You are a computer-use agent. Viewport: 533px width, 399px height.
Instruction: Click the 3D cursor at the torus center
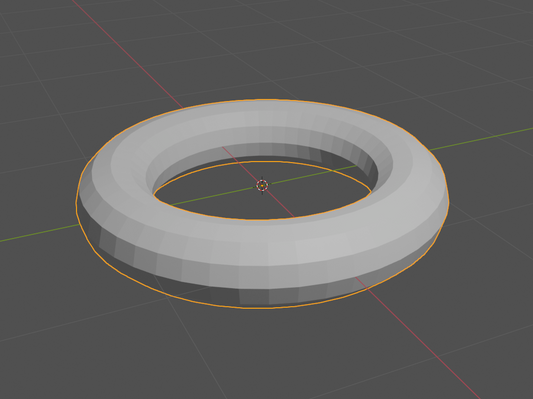tap(262, 185)
